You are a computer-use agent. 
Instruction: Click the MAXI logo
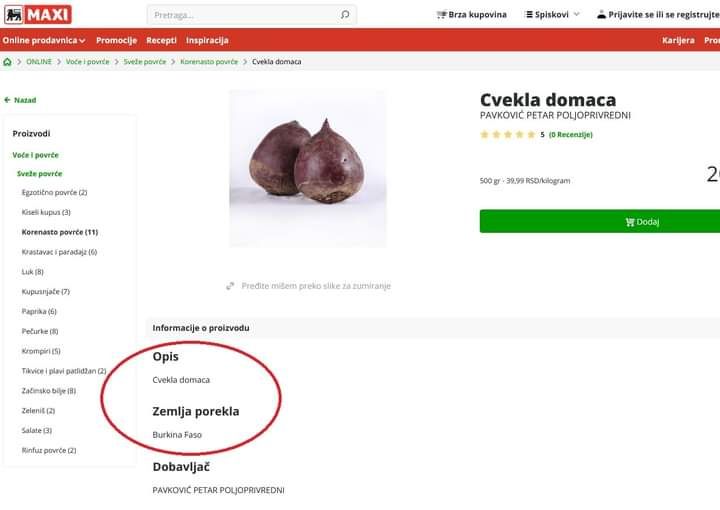pos(38,14)
